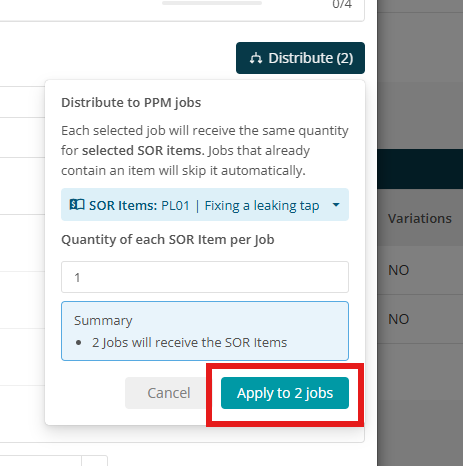Click the second NO value under Variations

pos(399,319)
